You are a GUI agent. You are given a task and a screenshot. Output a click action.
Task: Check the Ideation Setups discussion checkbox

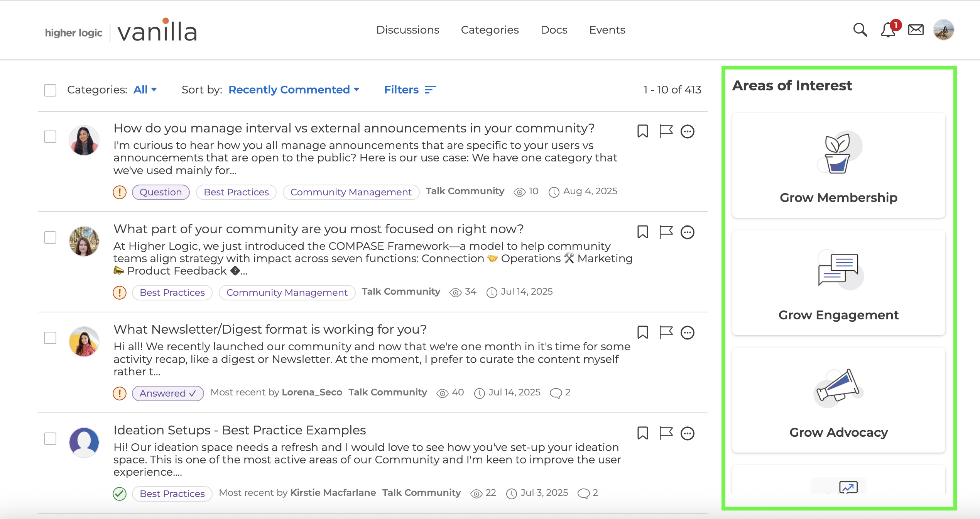(50, 439)
